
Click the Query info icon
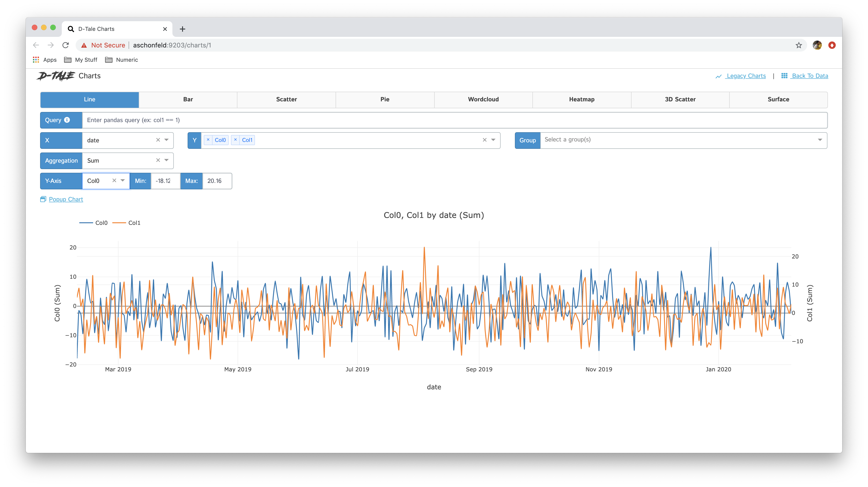(x=67, y=120)
